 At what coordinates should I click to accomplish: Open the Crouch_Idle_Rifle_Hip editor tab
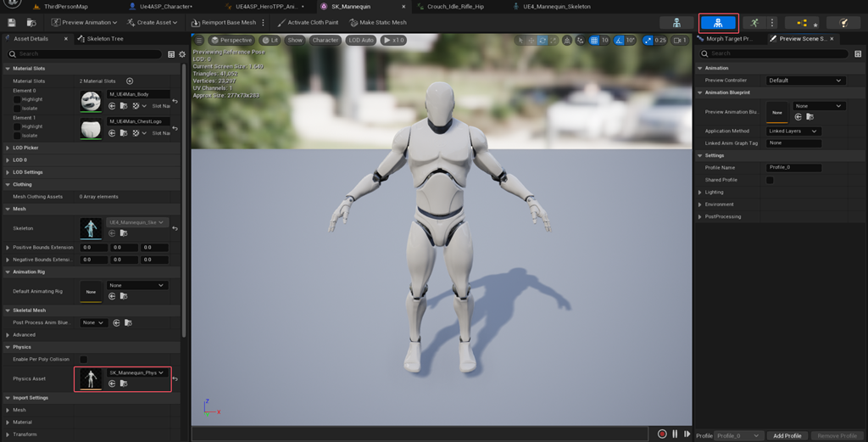455,7
